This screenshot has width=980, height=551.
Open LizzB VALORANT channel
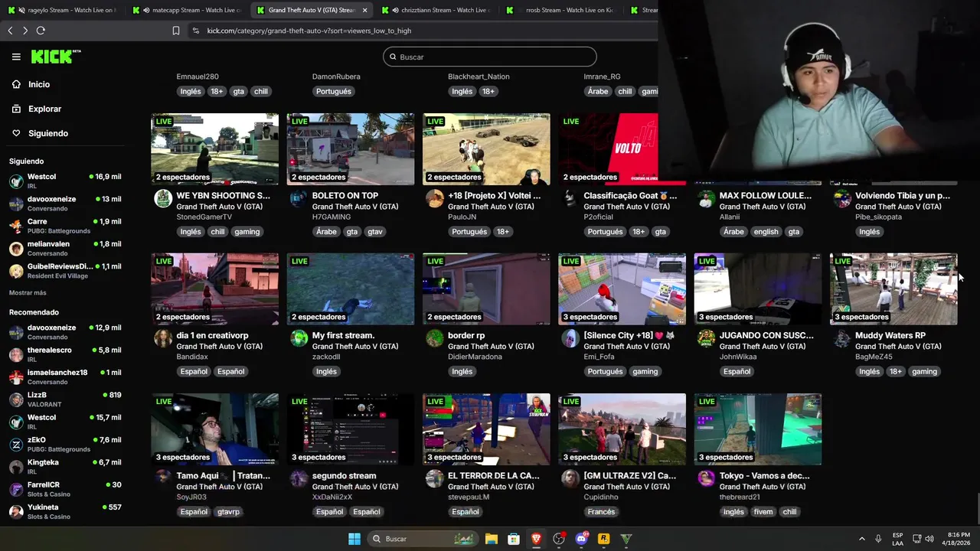[65, 399]
